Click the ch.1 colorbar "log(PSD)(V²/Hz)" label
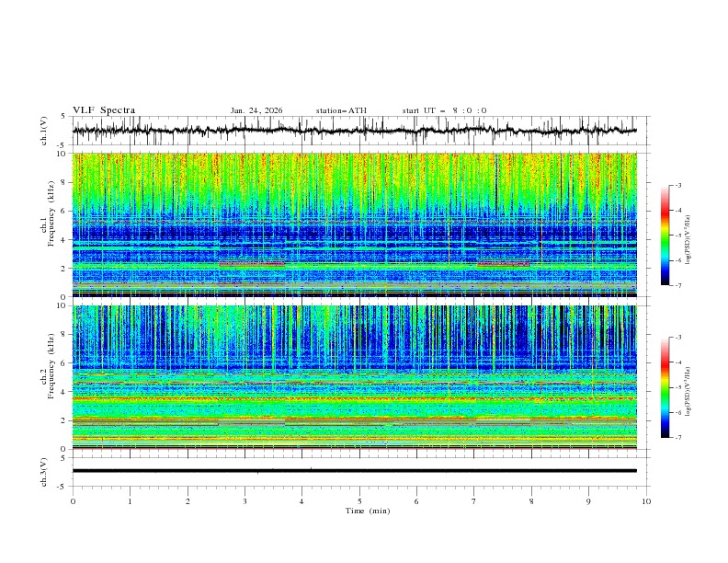This screenshot has height=563, width=728. coord(688,240)
